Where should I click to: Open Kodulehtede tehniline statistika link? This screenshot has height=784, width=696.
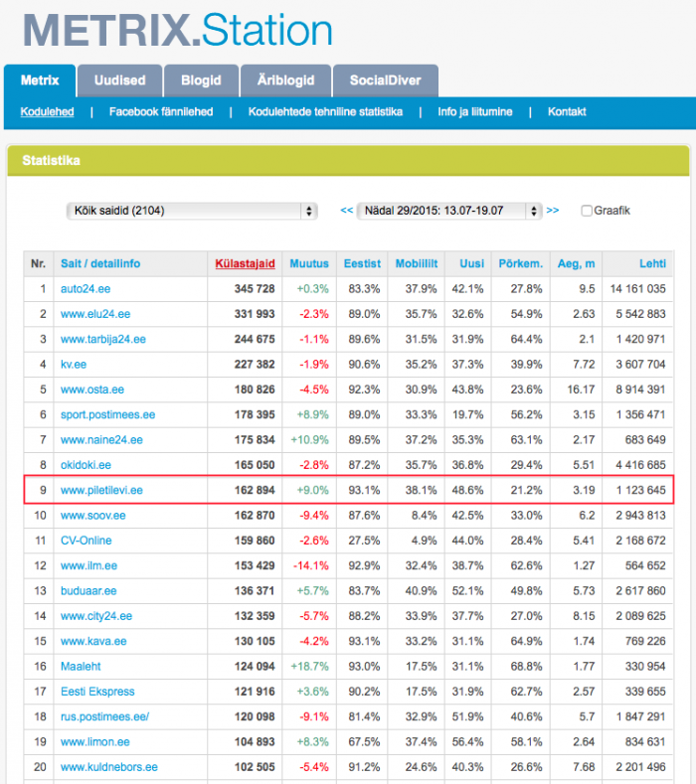pyautogui.click(x=325, y=111)
